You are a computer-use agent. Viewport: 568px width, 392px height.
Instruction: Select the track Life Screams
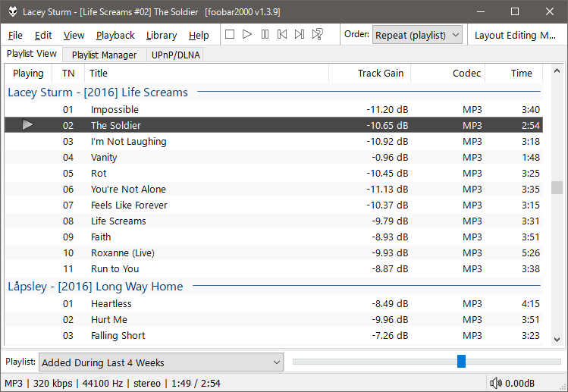[274, 221]
